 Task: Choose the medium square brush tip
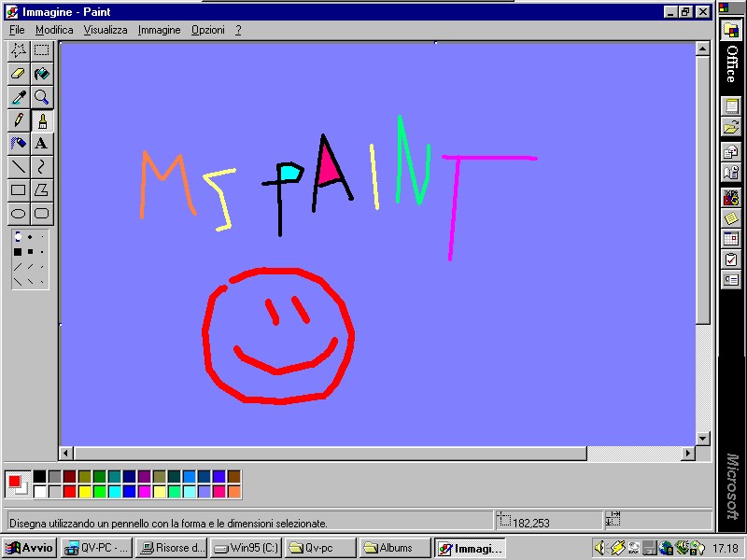click(x=30, y=251)
